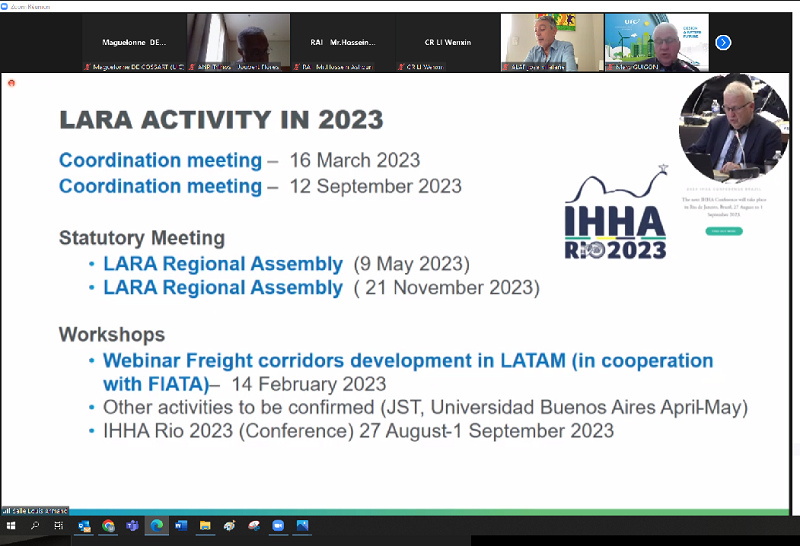Click the 'Workshops' heading
The image size is (800, 546).
tap(112, 335)
